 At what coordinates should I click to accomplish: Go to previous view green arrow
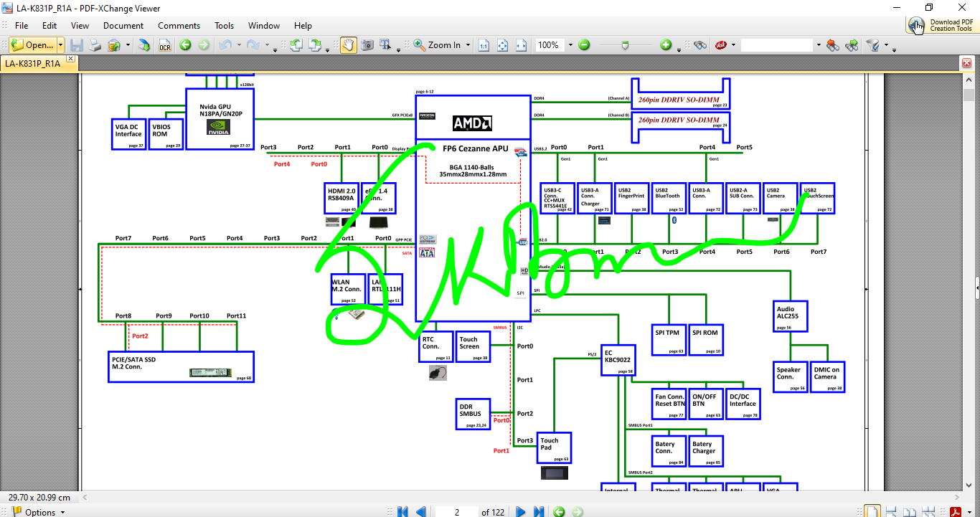point(185,45)
